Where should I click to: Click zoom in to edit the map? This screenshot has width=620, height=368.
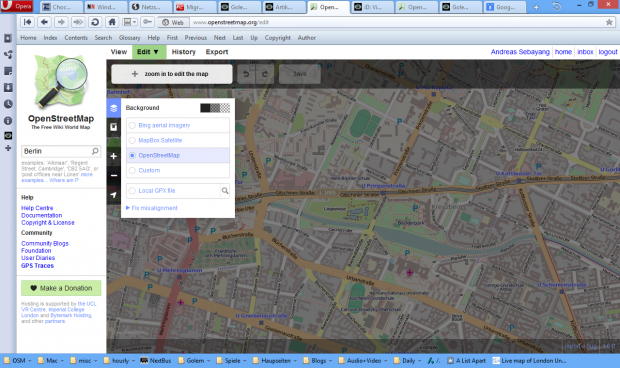pyautogui.click(x=172, y=74)
